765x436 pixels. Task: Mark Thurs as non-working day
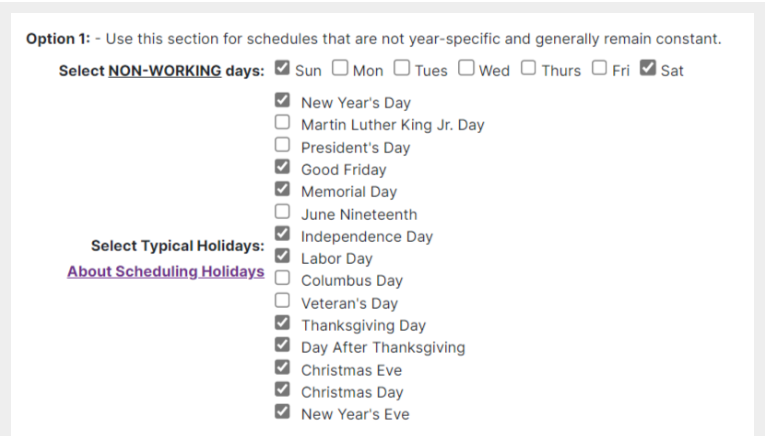click(528, 68)
